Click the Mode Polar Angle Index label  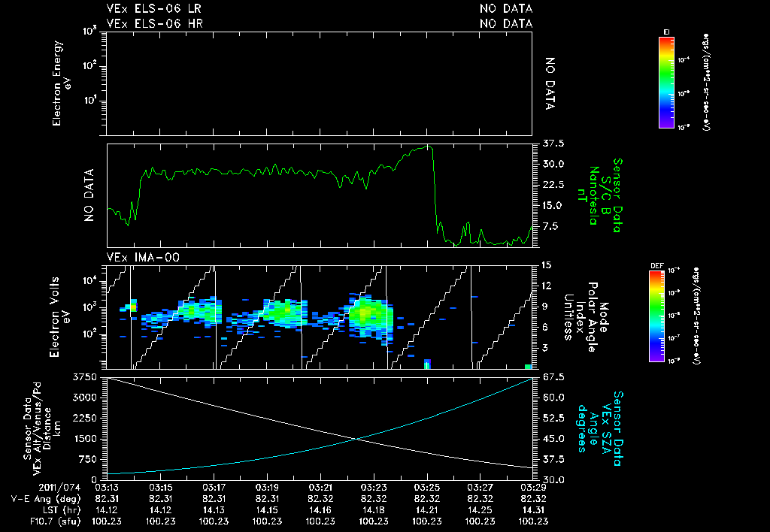pos(586,316)
